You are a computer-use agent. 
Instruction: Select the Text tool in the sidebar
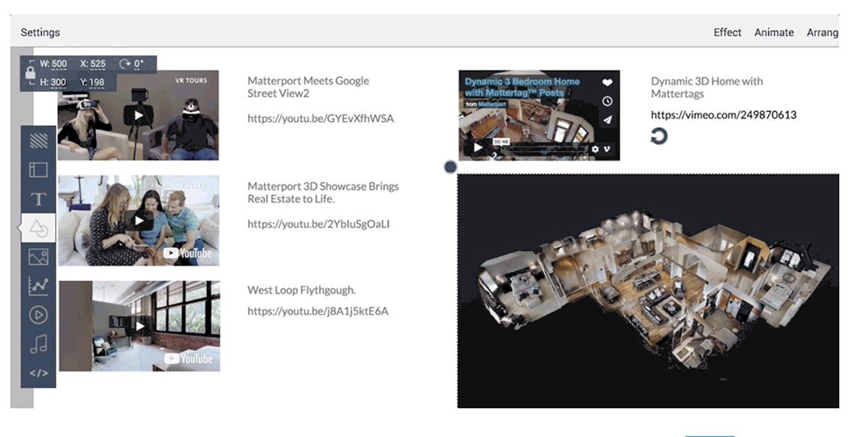38,199
